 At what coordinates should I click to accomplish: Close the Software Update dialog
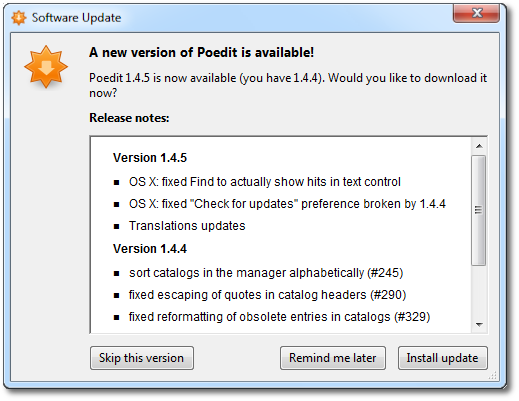pos(476,13)
